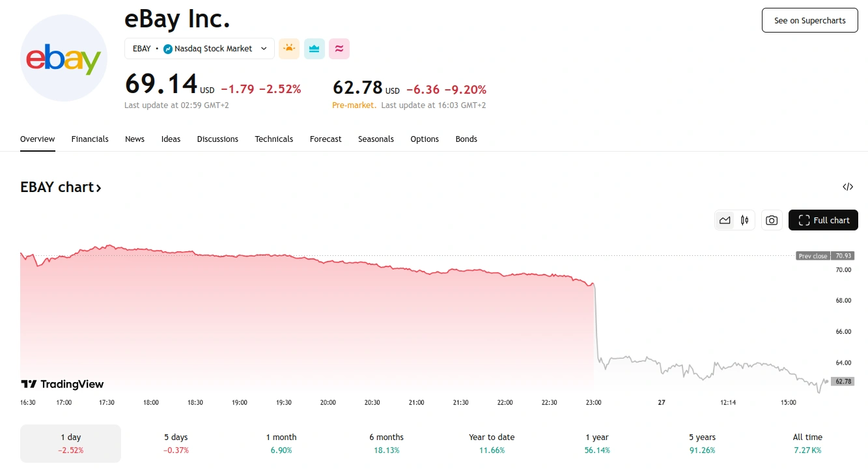Expand the EBAY Nasdaq Stock Market dropdown
This screenshot has width=868, height=470.
click(x=199, y=49)
